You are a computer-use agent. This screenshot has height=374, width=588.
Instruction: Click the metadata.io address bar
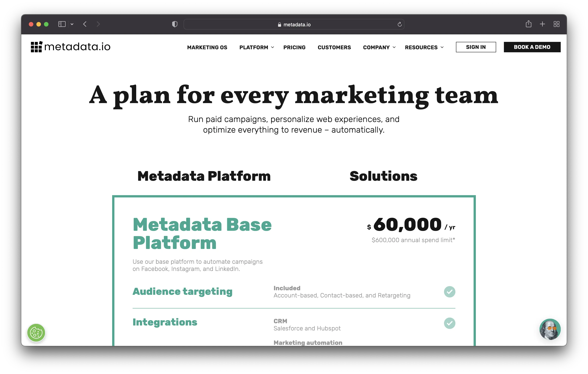(x=294, y=24)
